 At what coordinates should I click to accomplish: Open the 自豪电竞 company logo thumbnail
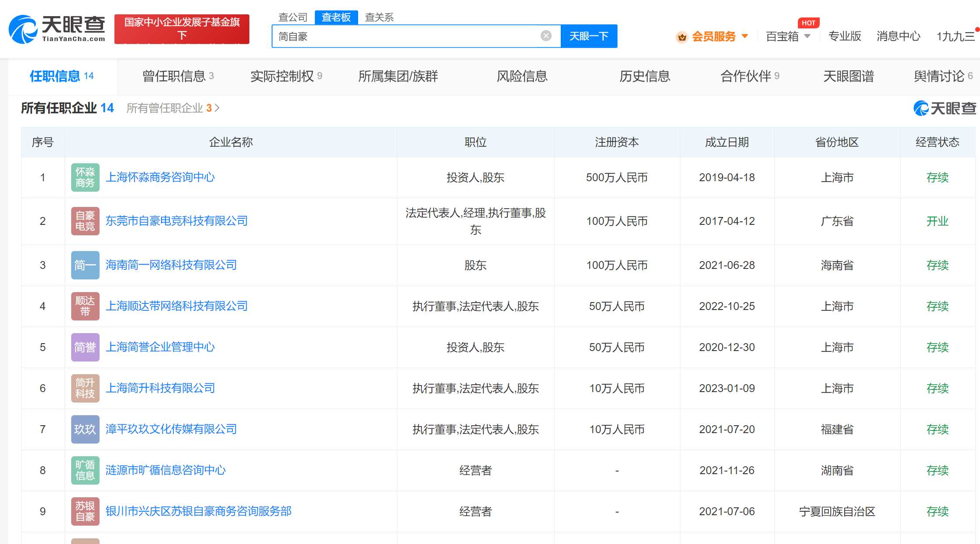click(85, 221)
